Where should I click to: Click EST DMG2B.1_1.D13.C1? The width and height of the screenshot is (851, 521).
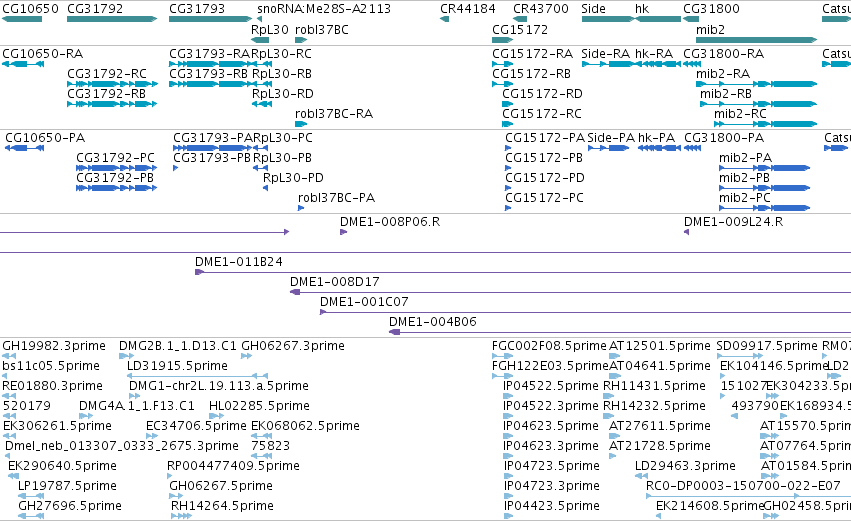[x=178, y=346]
